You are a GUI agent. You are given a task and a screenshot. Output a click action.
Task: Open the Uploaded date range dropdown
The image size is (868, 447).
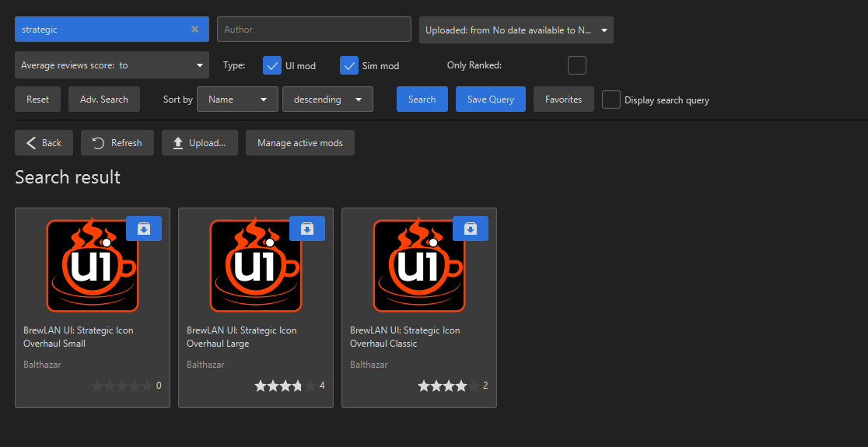pos(516,30)
